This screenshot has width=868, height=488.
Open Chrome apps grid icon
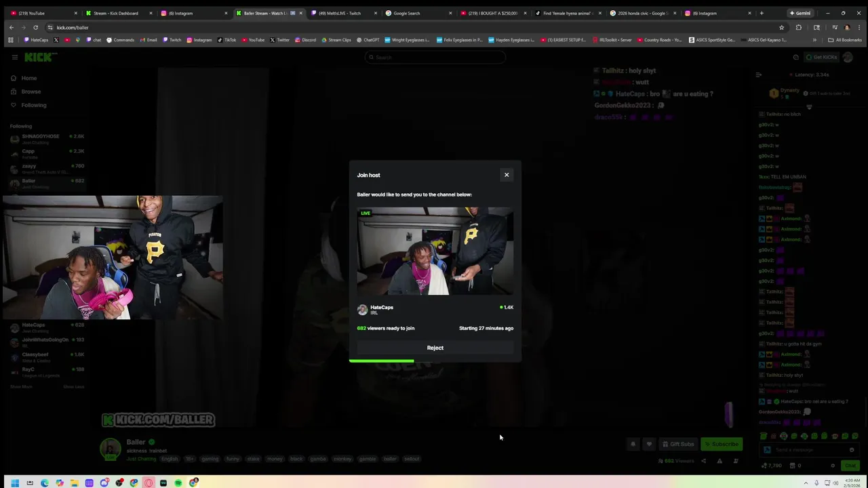10,40
